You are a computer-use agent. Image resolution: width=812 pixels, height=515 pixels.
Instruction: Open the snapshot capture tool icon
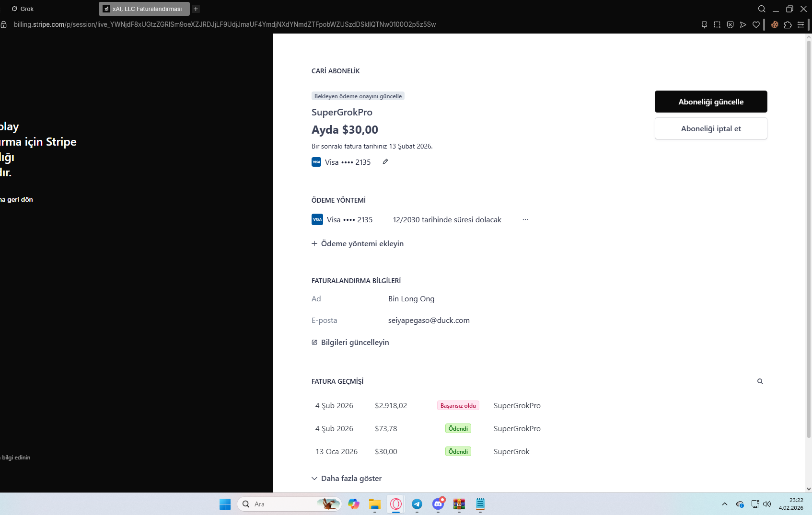point(717,24)
